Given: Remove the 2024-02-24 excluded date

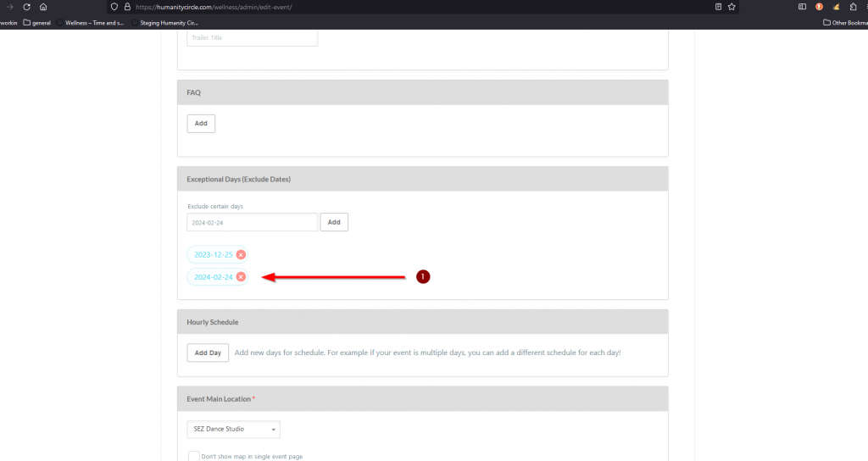Looking at the screenshot, I should tap(241, 277).
